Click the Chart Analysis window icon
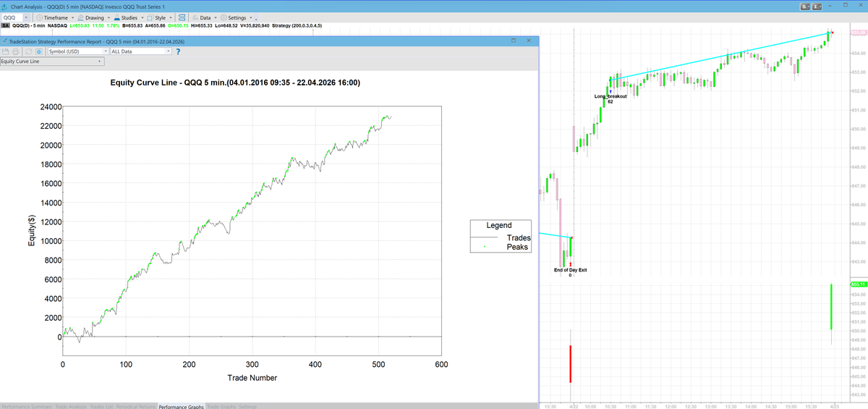This screenshot has width=868, height=409. click(x=5, y=6)
